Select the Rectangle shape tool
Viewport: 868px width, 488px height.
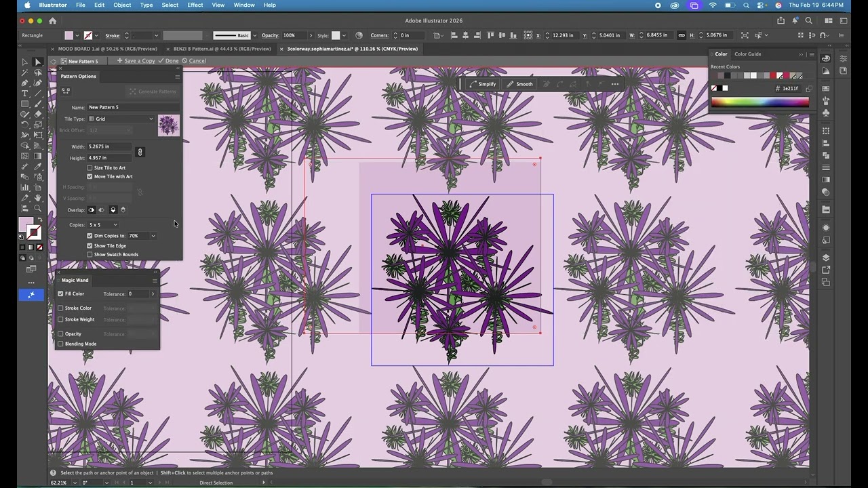(x=25, y=104)
